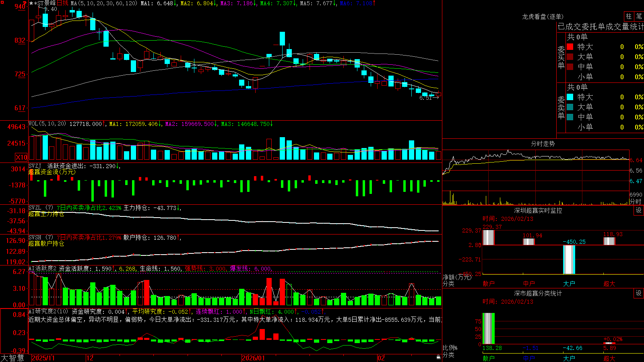Select the SVZL (7) indicator label
This screenshot has width=644, height=362.
(41, 208)
